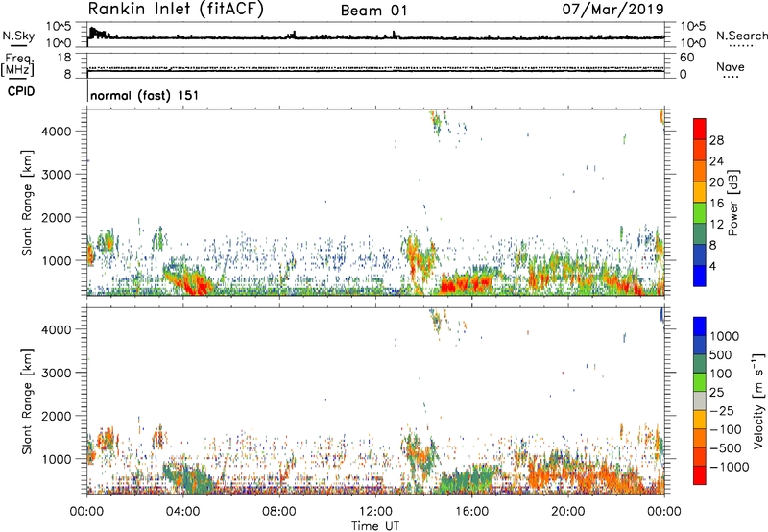Click the 'CPID' label
This screenshot has width=768, height=532.
coord(21,91)
